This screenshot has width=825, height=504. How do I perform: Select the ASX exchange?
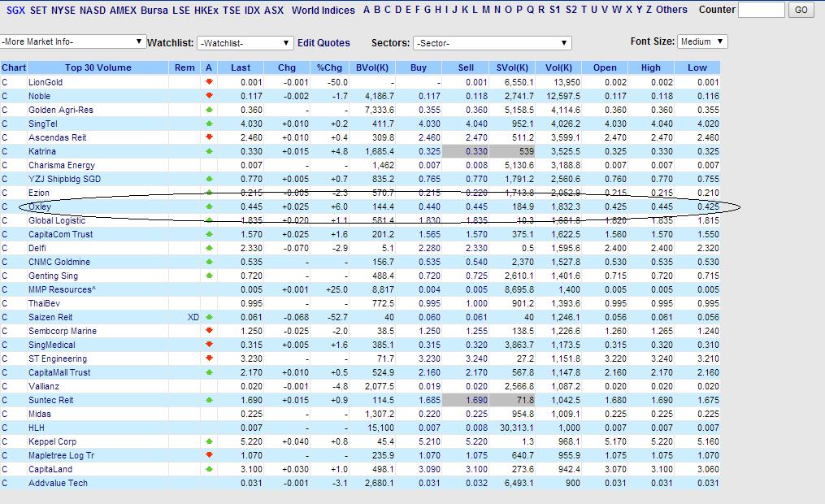point(274,10)
